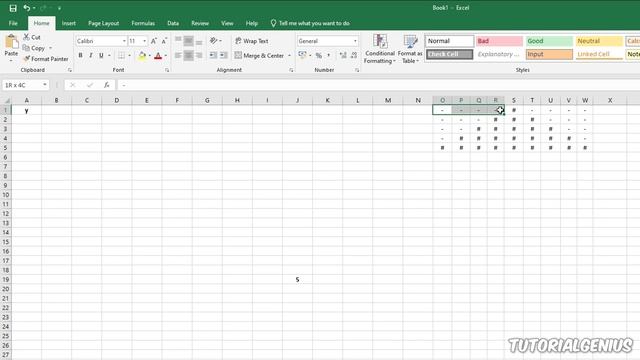Open the text orientation options

tap(215, 40)
